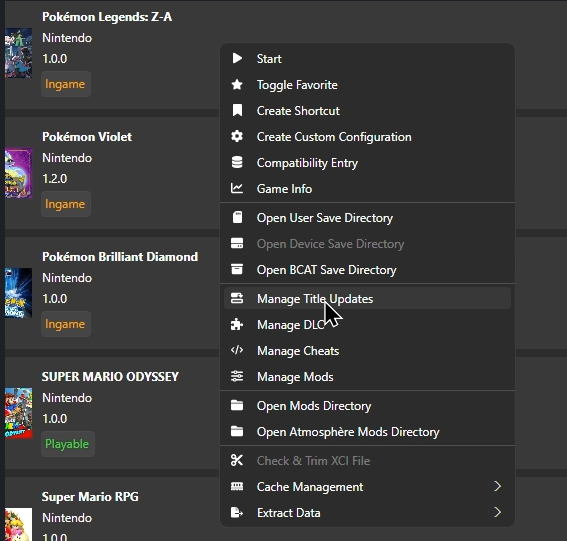
Task: Select the Pokémon Legends: Z-A game title
Action: point(107,17)
